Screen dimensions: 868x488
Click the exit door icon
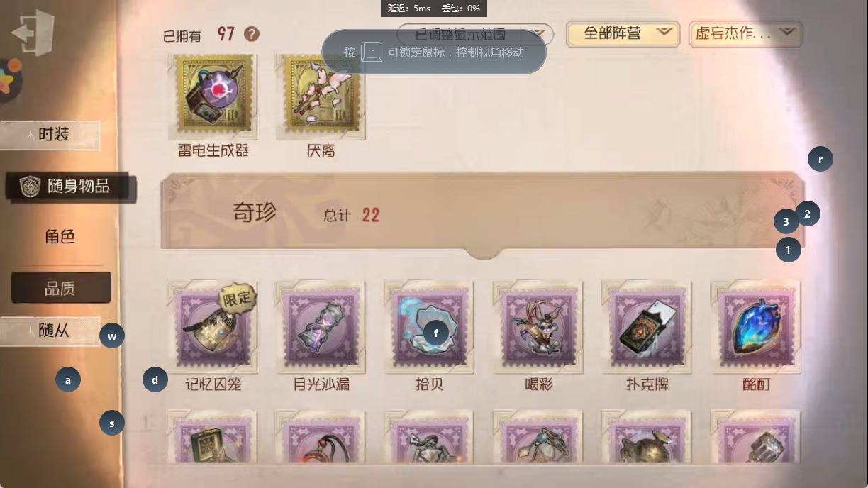33,31
